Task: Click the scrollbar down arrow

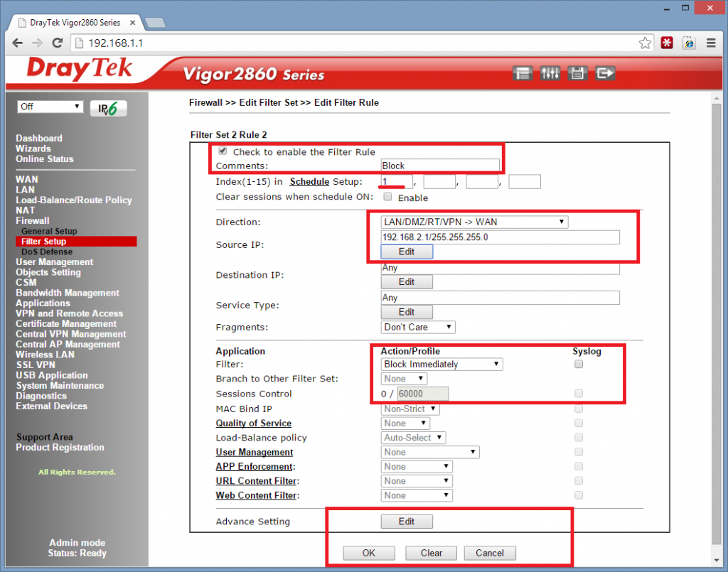Action: click(x=717, y=561)
